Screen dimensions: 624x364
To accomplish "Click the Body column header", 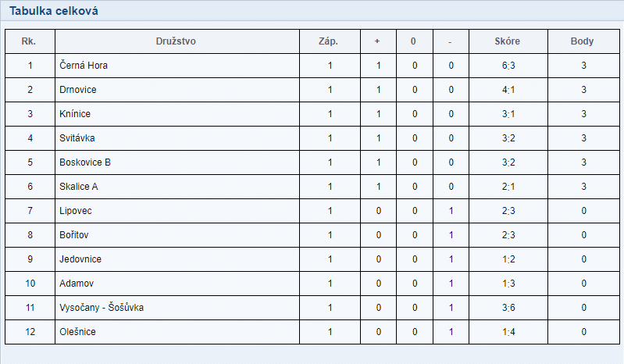I will point(583,41).
